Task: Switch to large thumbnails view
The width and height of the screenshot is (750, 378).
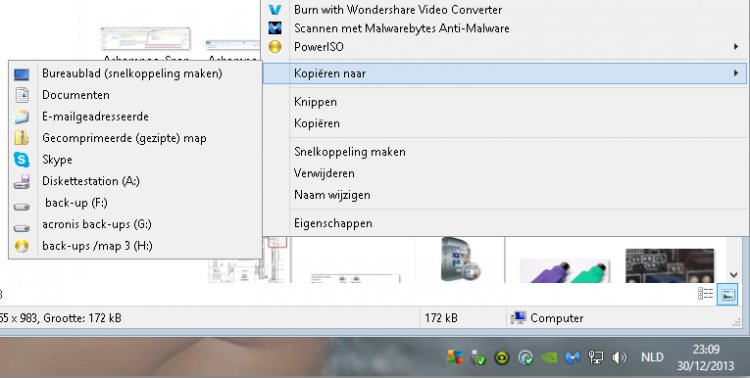Action: pos(728,294)
